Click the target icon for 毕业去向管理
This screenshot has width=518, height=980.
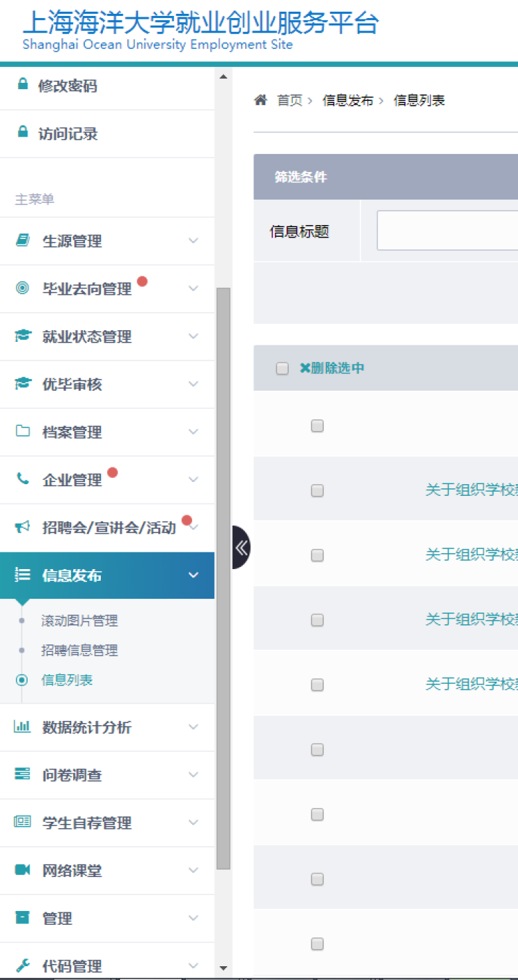click(x=23, y=288)
